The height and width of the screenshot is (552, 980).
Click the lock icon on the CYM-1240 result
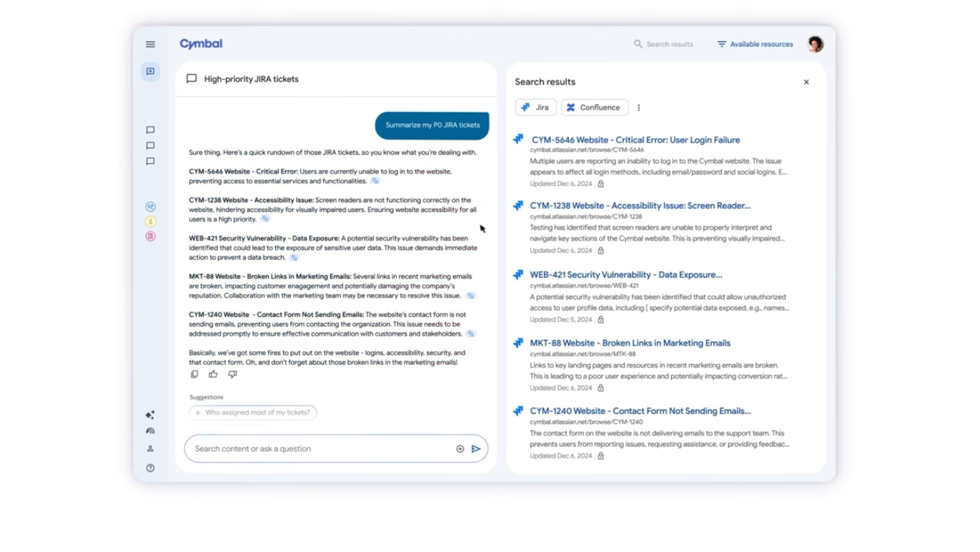point(601,456)
